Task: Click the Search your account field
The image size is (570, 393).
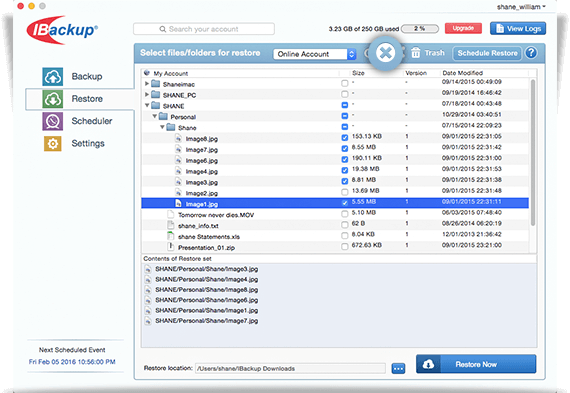Action: coord(204,29)
